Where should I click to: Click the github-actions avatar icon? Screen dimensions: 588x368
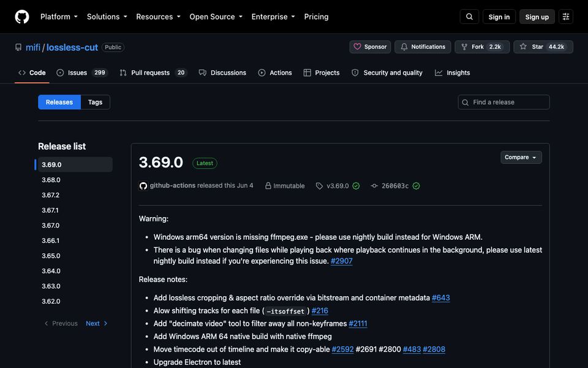[x=143, y=186]
